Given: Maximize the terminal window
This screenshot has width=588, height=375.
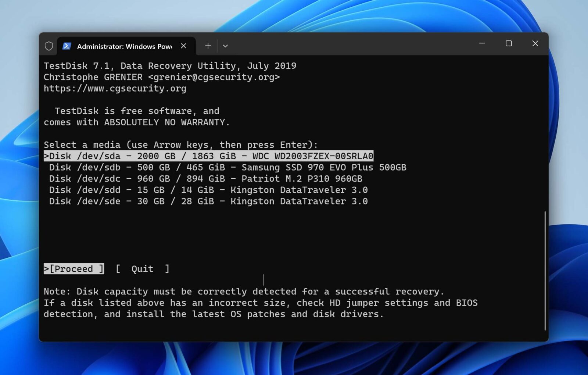Looking at the screenshot, I should pos(509,43).
